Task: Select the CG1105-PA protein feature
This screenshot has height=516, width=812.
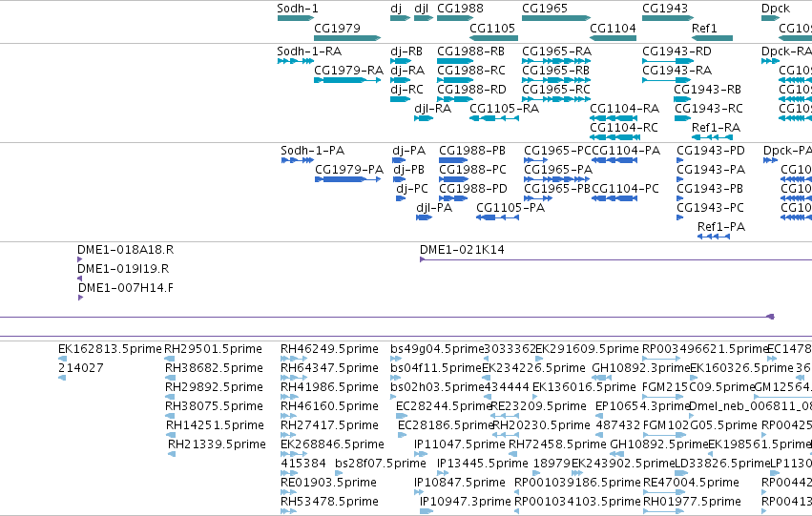Action: pyautogui.click(x=498, y=217)
